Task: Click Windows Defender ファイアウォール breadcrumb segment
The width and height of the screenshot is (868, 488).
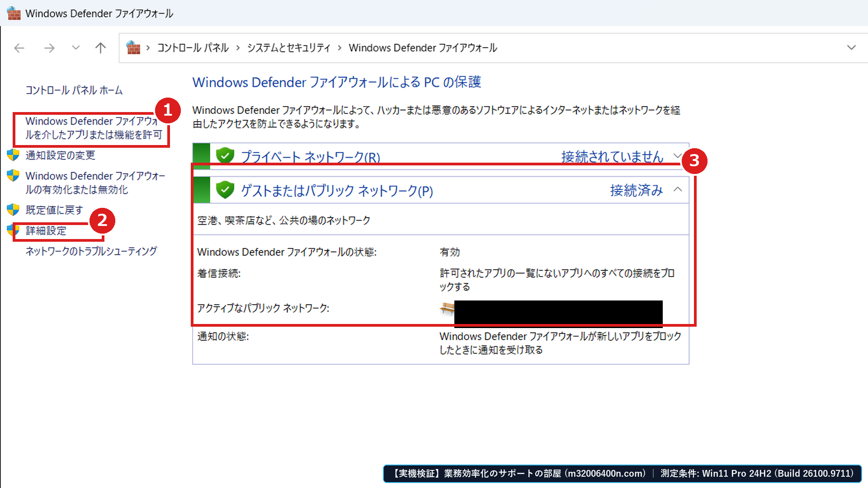Action: [423, 48]
